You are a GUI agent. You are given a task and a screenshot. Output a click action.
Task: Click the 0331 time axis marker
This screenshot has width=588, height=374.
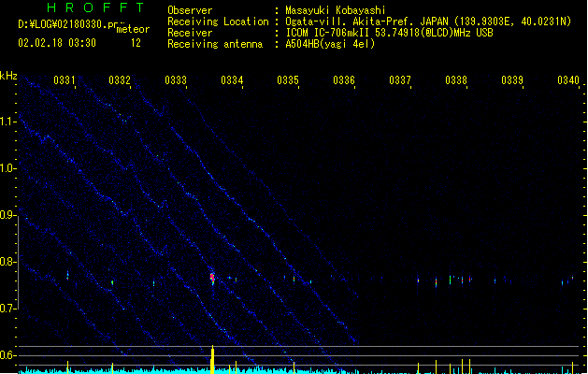coord(65,80)
